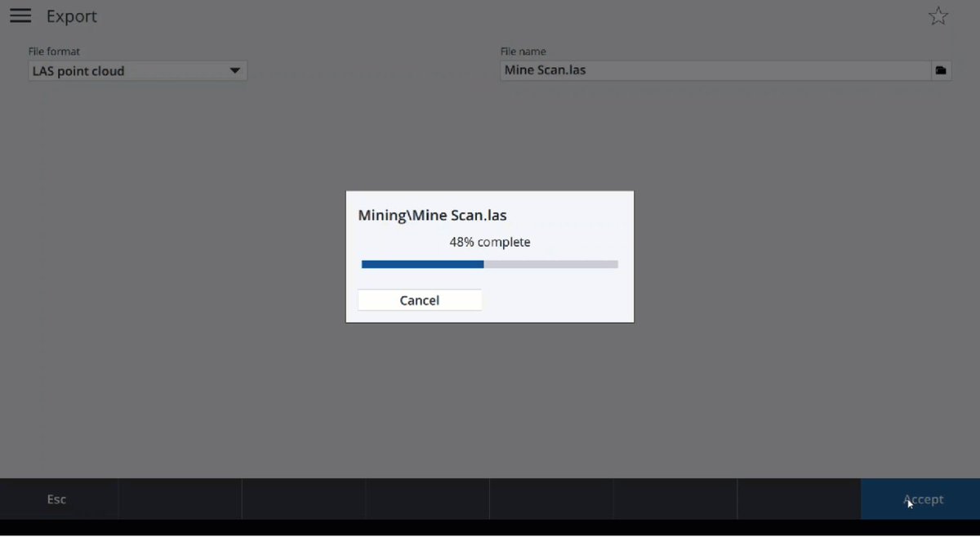Click the 'File format' label

tap(55, 51)
